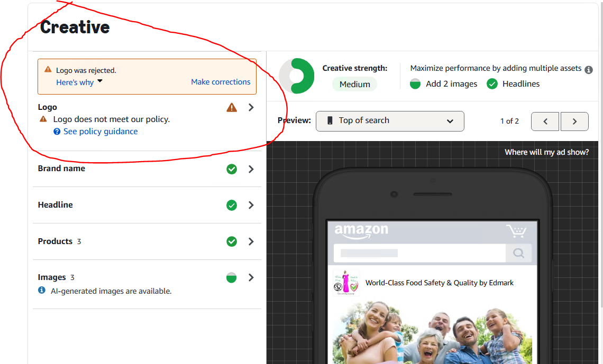The width and height of the screenshot is (603, 364).
Task: Click the Creative strength donut chart
Action: (x=297, y=76)
